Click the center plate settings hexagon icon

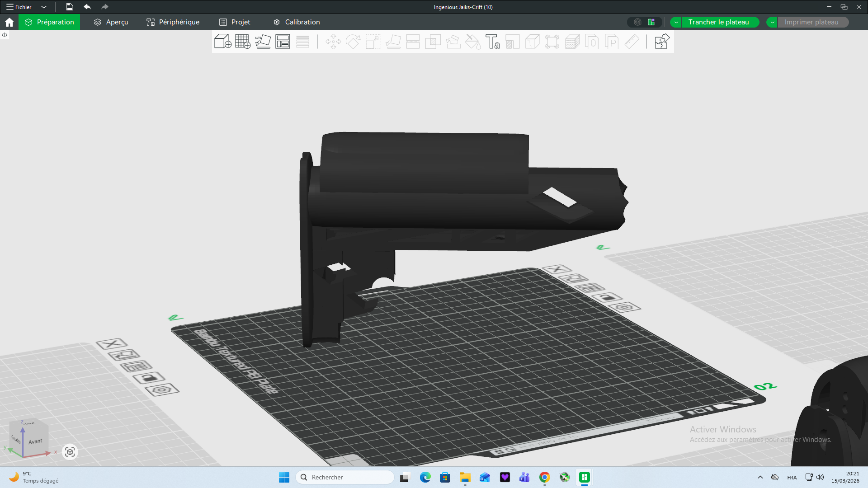pos(624,307)
